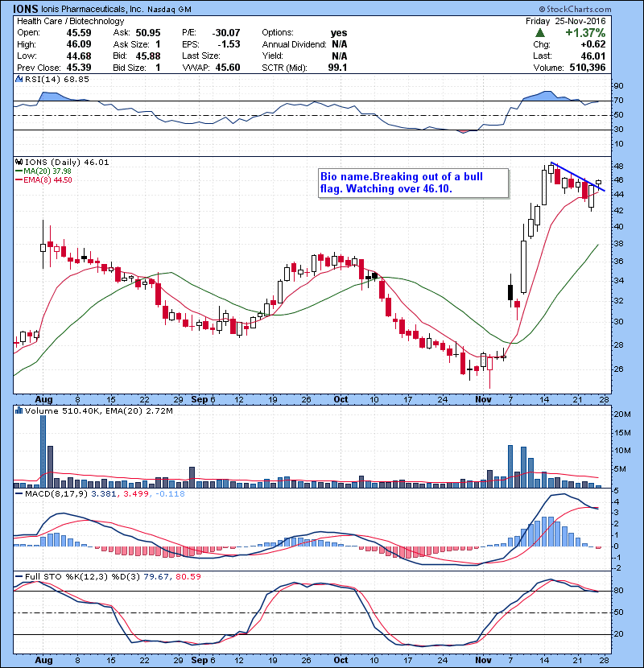Viewport: 644px width, 668px height.
Task: Click the Friday 25-Nov-2016 date
Action: coord(566,21)
